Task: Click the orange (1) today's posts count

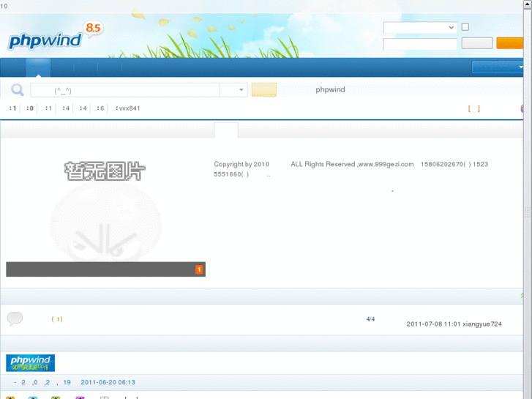Action: click(x=57, y=319)
